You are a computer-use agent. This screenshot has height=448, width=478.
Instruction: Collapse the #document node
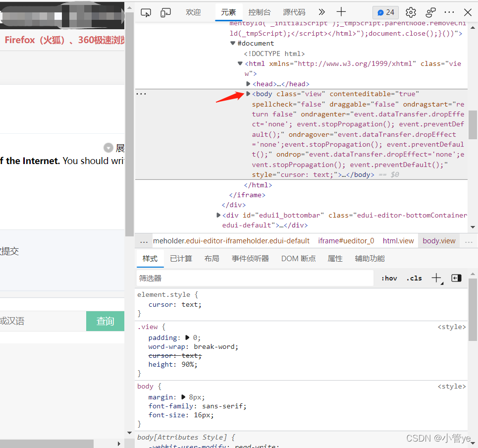(x=233, y=43)
